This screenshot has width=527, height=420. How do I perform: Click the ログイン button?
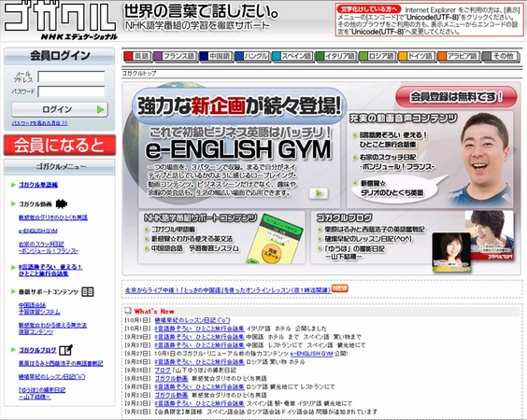[60, 109]
